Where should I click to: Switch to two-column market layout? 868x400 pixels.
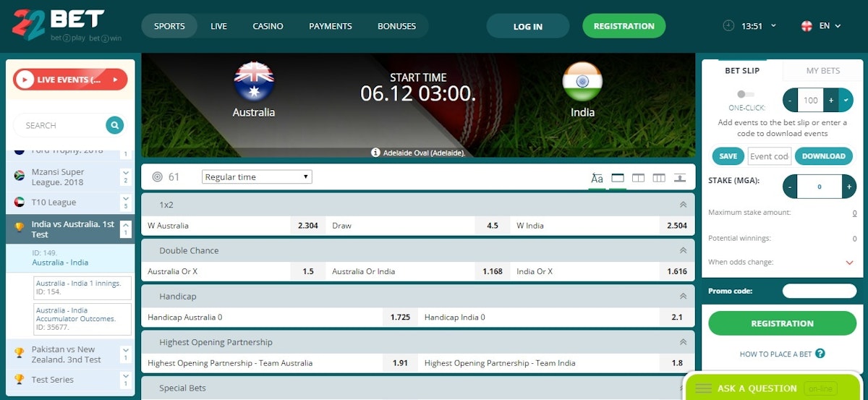point(638,177)
